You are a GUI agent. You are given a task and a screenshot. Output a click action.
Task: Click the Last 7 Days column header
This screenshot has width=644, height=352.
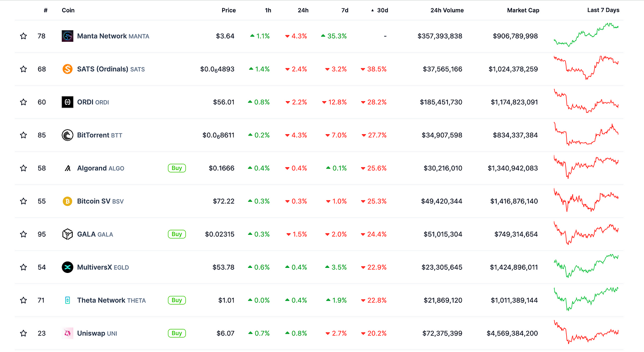603,10
